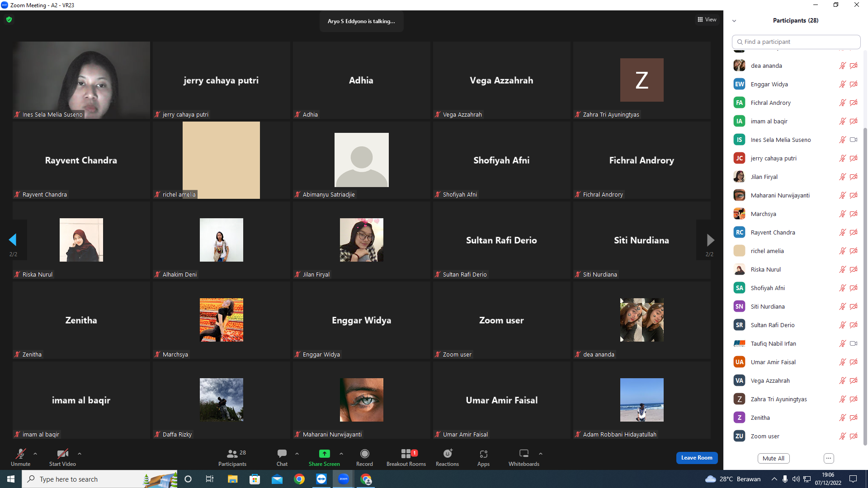Open Google Chrome from taskbar

pyautogui.click(x=299, y=479)
